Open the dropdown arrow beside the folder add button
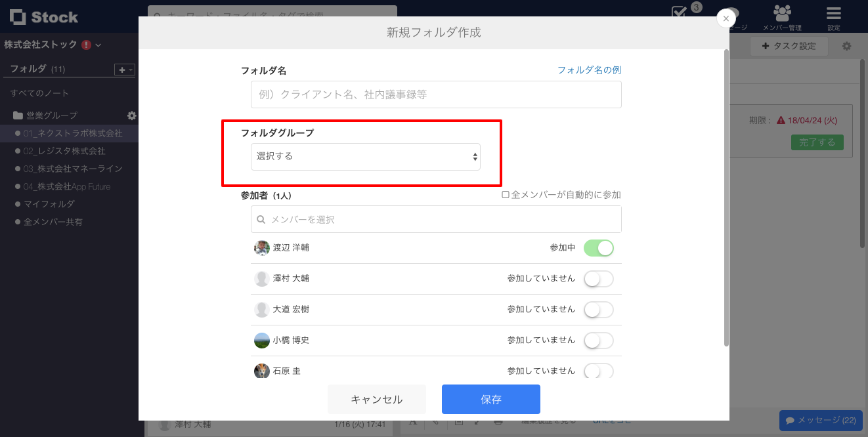The width and height of the screenshot is (868, 437). point(129,69)
